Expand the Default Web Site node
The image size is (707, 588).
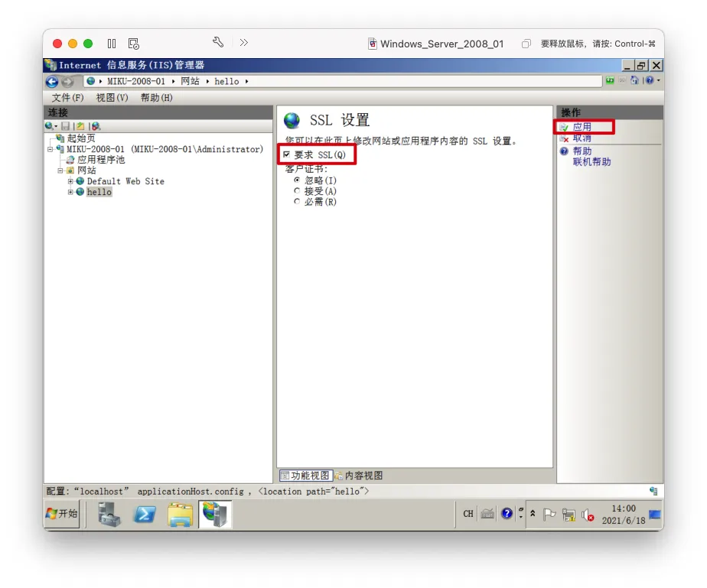(x=70, y=181)
